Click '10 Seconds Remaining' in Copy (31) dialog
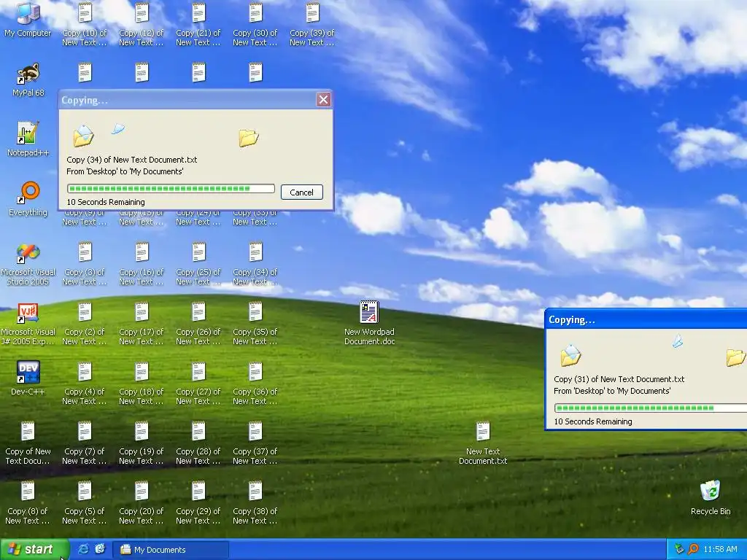The height and width of the screenshot is (560, 747). [x=593, y=421]
